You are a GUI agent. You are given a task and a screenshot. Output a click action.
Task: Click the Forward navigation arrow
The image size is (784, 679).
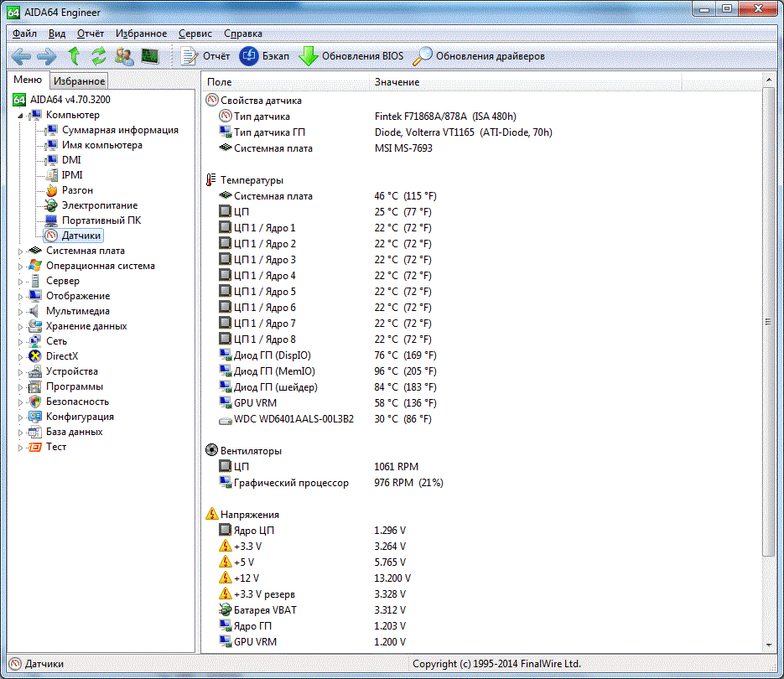pyautogui.click(x=46, y=56)
